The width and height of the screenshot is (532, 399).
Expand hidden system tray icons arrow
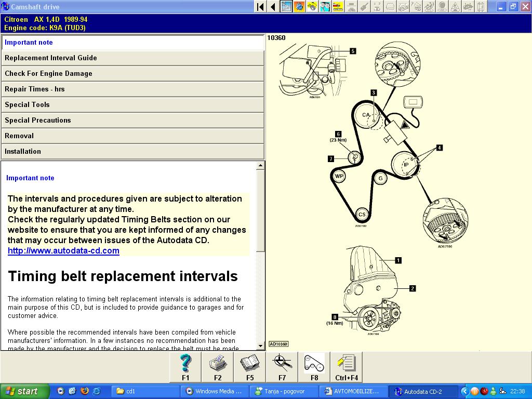(x=465, y=392)
